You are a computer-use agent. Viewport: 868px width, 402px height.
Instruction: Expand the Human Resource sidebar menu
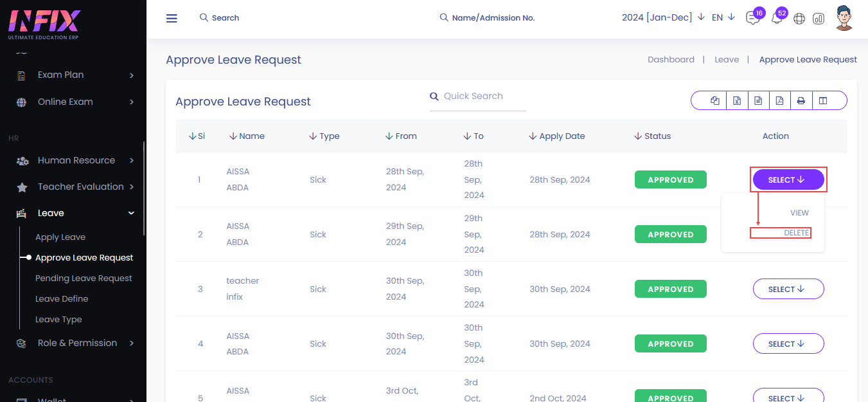point(75,160)
